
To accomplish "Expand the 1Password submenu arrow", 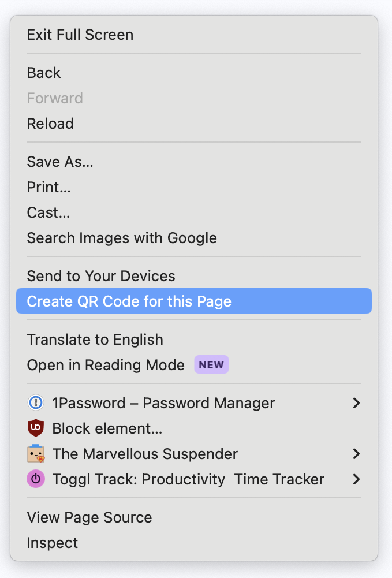I will 357,403.
